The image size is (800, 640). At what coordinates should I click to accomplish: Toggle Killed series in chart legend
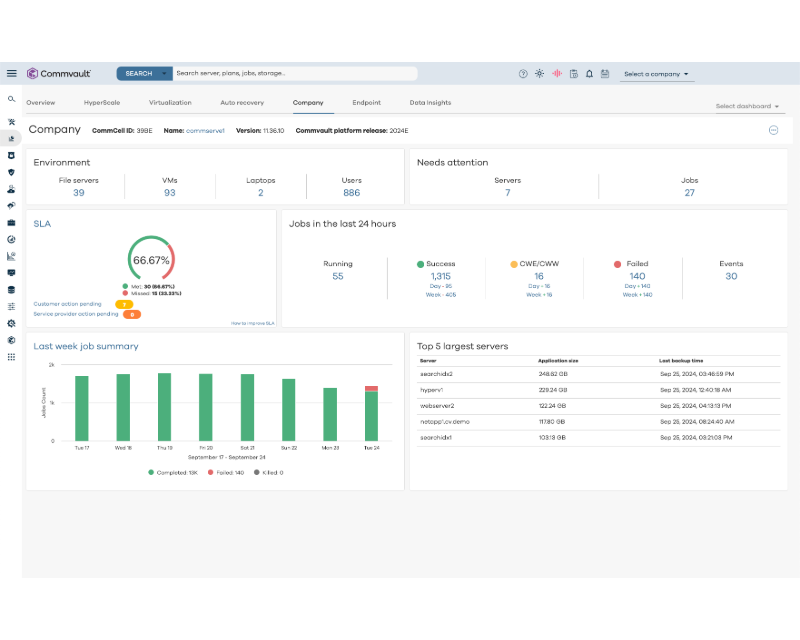[x=268, y=472]
